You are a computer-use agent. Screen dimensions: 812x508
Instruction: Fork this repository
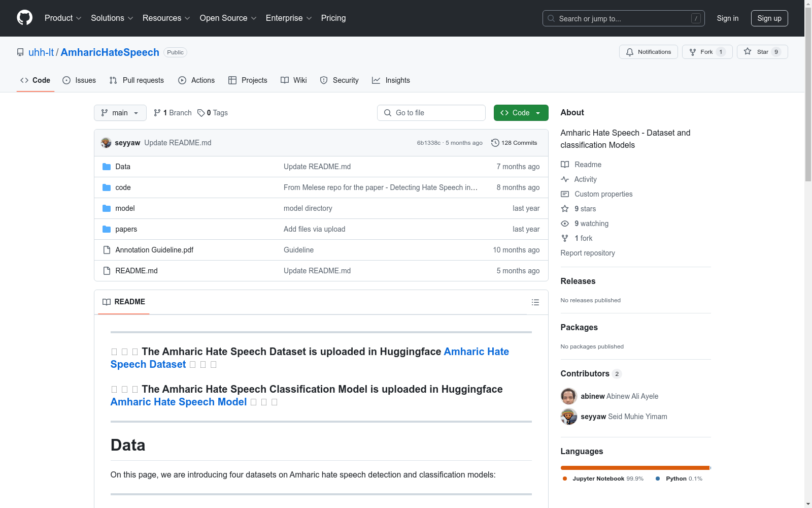tap(707, 52)
